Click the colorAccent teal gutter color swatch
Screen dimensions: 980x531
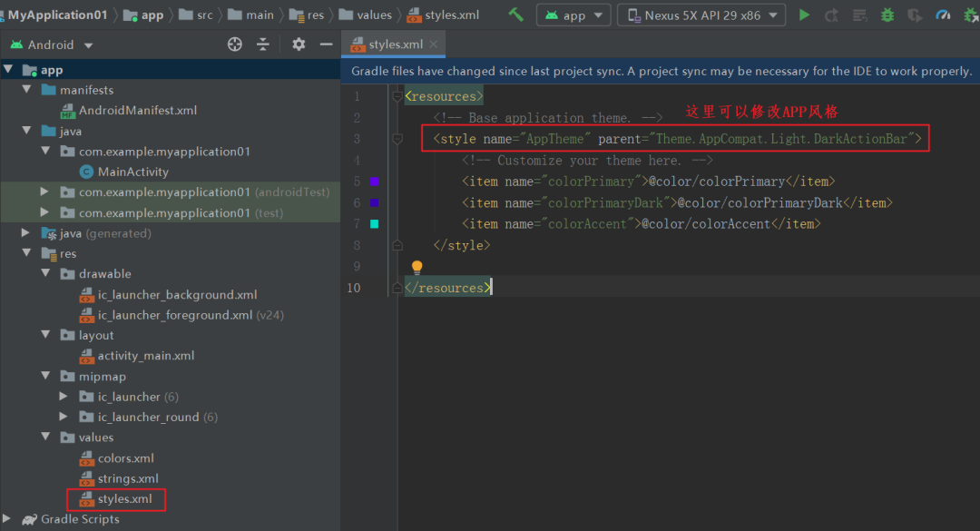pyautogui.click(x=375, y=224)
